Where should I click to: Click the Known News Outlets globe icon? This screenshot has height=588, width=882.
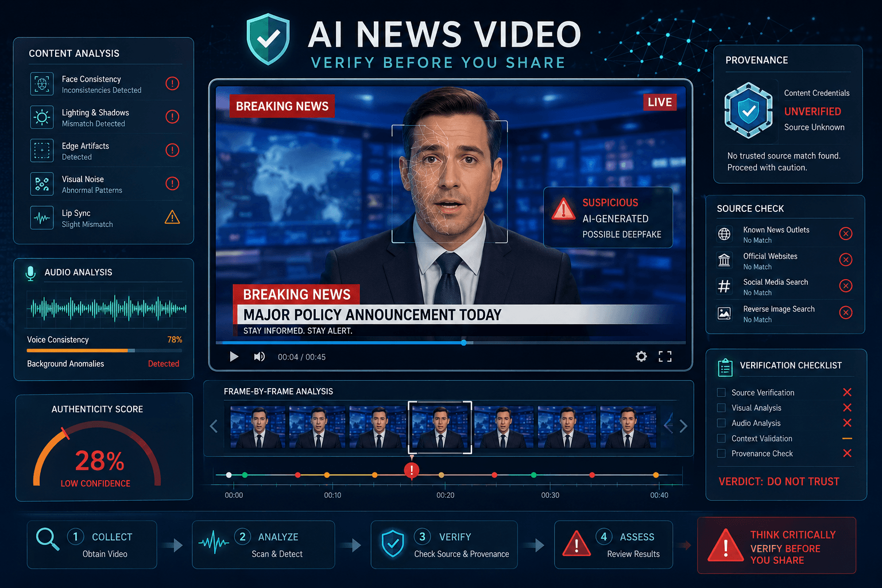tap(724, 234)
